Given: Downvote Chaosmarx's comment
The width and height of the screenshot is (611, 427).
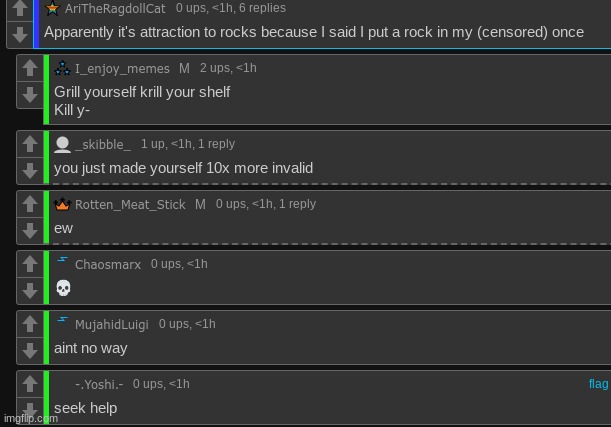Looking at the screenshot, I should (30, 290).
